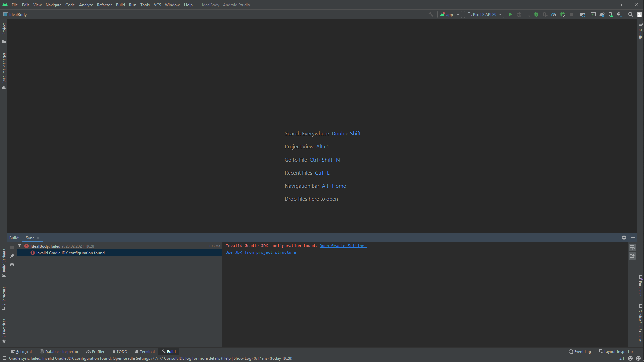
Task: Toggle tool window bars icon in status bar
Action: coord(4,358)
